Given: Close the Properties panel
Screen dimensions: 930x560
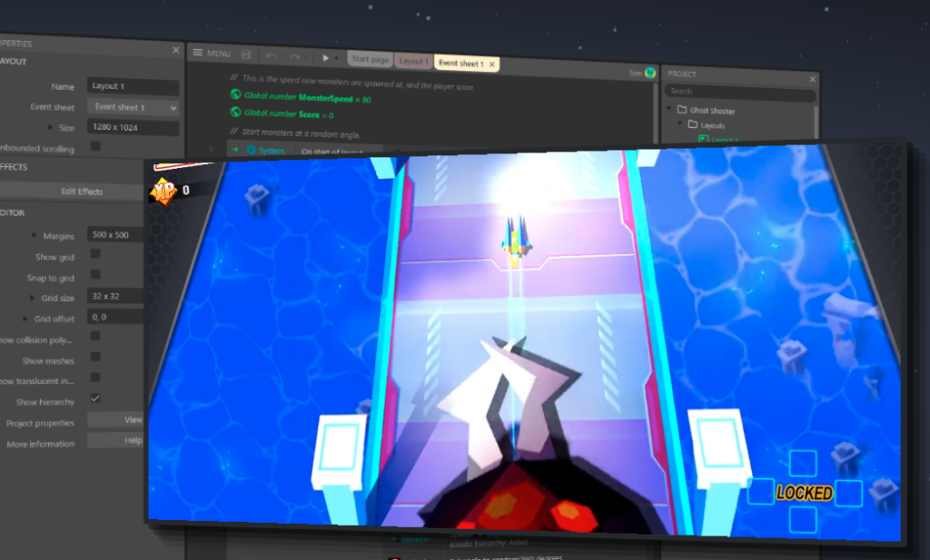Looking at the screenshot, I should 175,50.
